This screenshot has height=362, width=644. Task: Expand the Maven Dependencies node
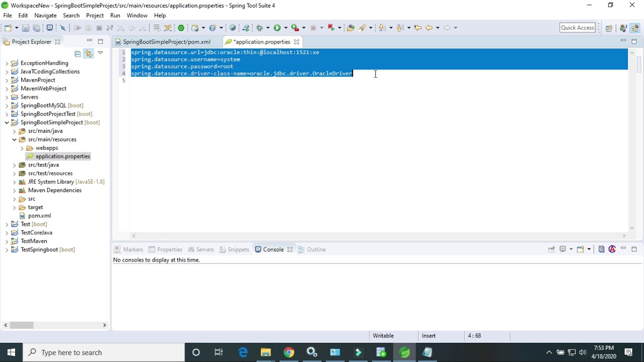pyautogui.click(x=14, y=191)
